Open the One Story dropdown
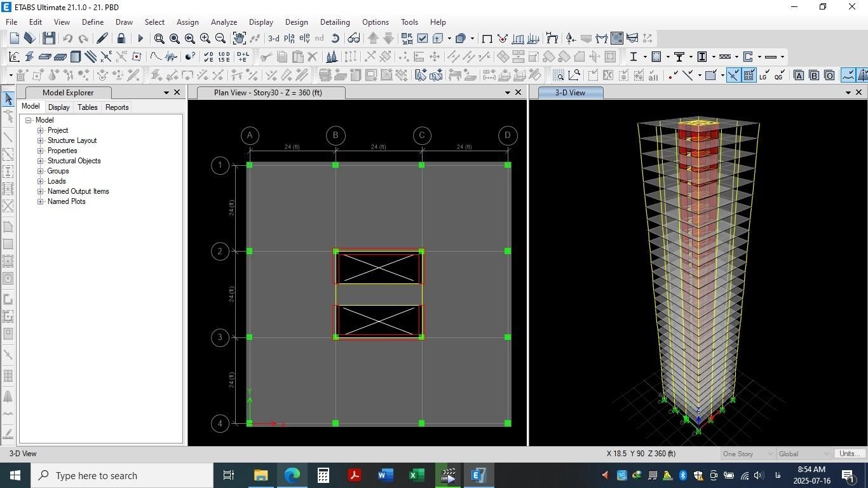 [748, 454]
